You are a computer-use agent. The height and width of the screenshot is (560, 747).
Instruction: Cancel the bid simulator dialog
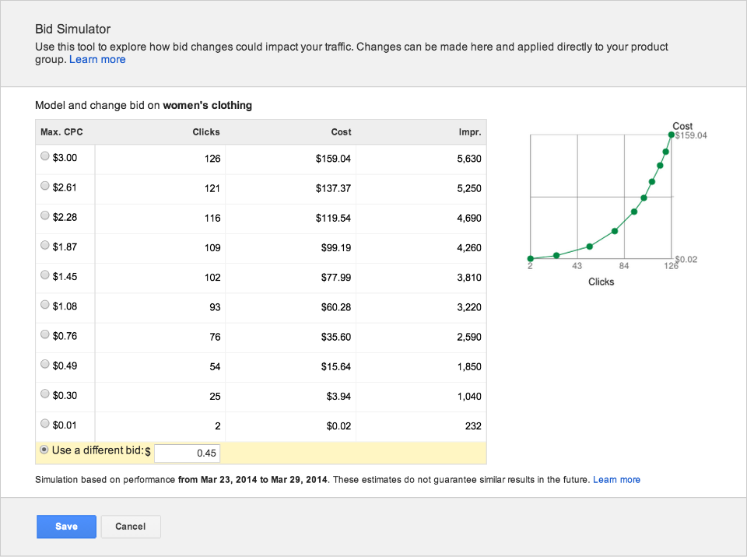(x=130, y=527)
